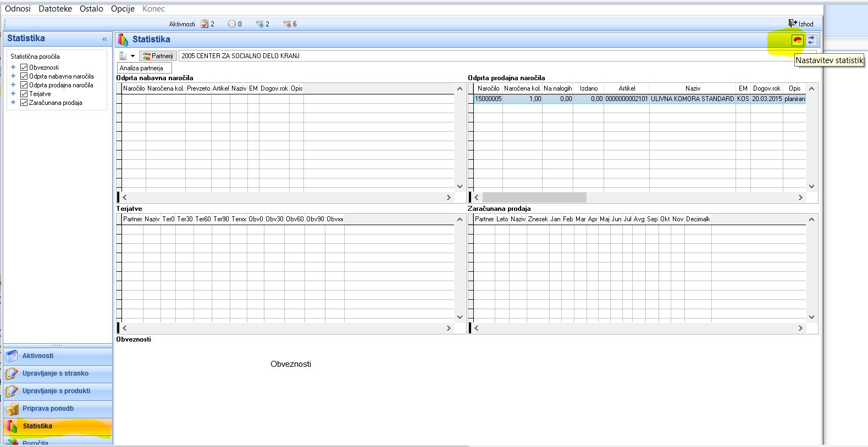Click the Konec menu item
The height and width of the screenshot is (447, 868).
point(153,9)
